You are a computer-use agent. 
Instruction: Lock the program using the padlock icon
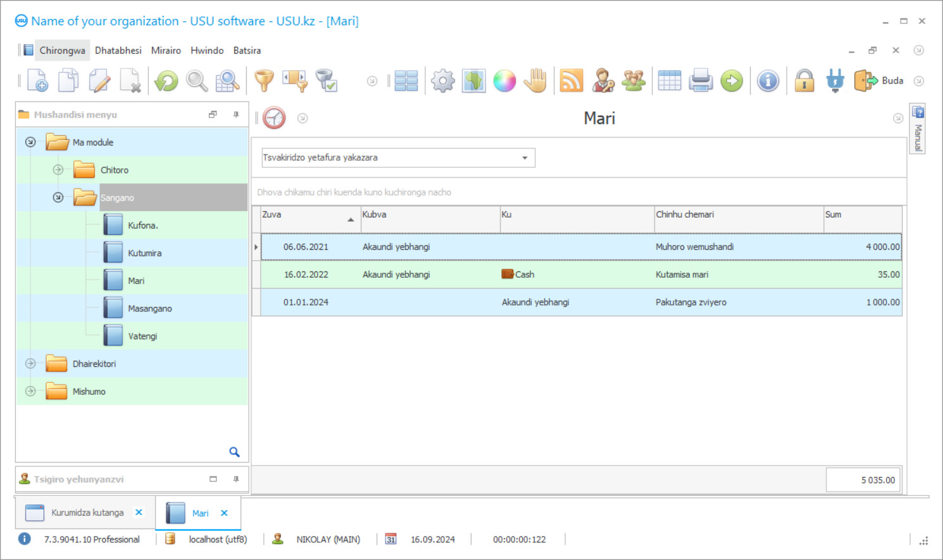[x=804, y=80]
